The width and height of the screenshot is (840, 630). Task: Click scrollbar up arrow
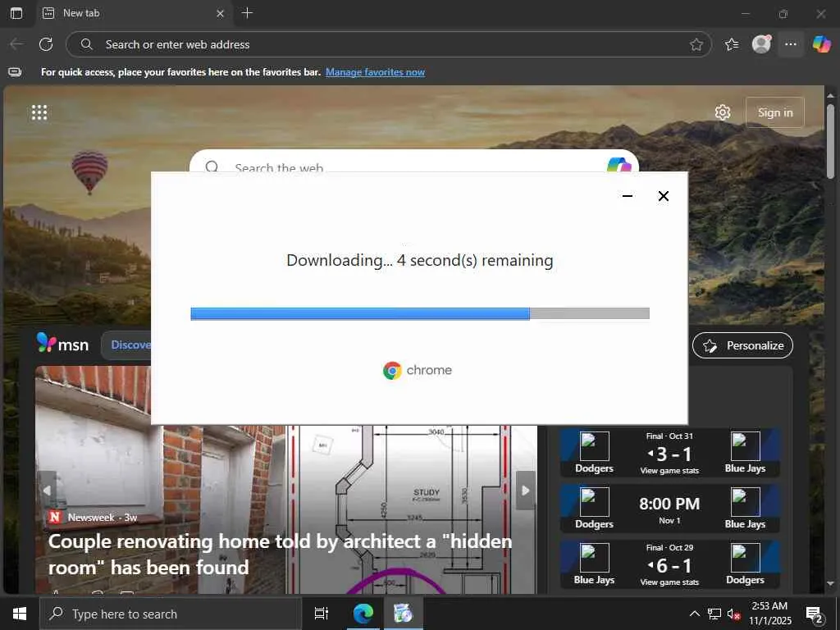(830, 96)
